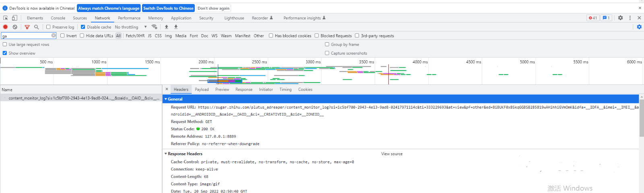
Task: Enable the Preserve log checkbox
Action: pos(48,27)
